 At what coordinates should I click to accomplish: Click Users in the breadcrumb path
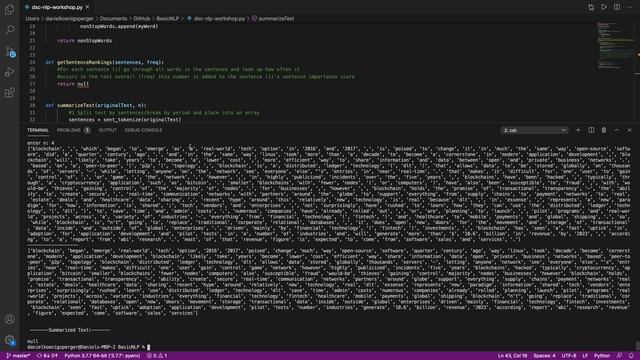tap(32, 18)
